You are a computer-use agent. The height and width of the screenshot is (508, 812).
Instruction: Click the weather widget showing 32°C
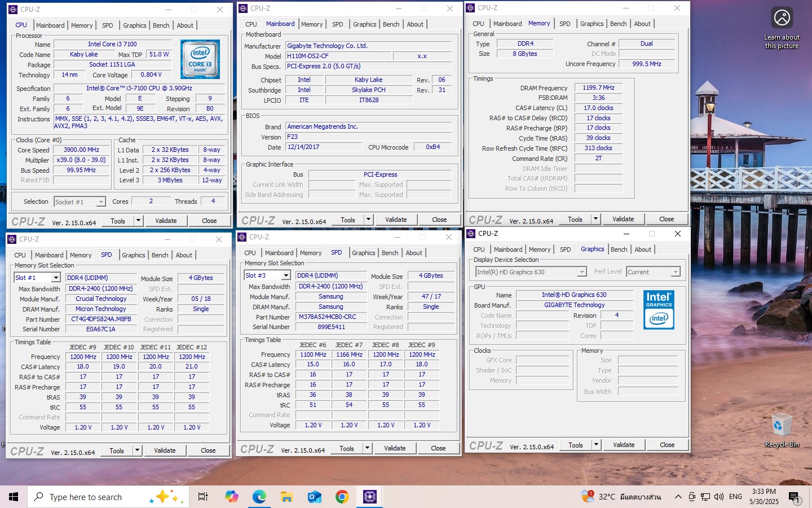point(621,497)
